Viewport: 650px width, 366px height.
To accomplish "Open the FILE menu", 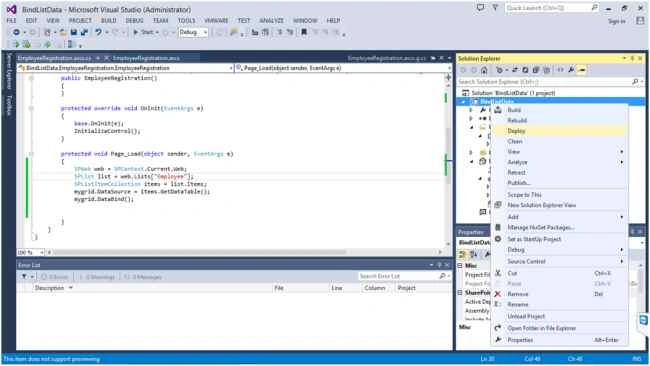I will coord(11,20).
